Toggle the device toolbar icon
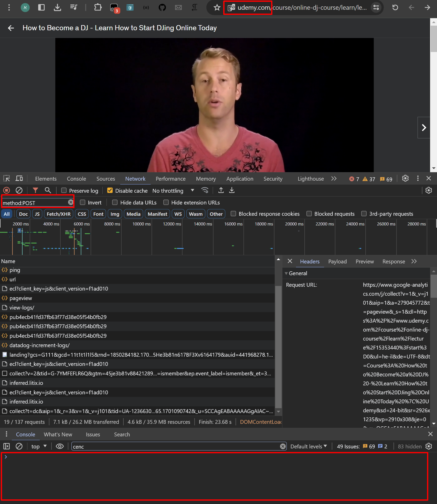 [19, 179]
